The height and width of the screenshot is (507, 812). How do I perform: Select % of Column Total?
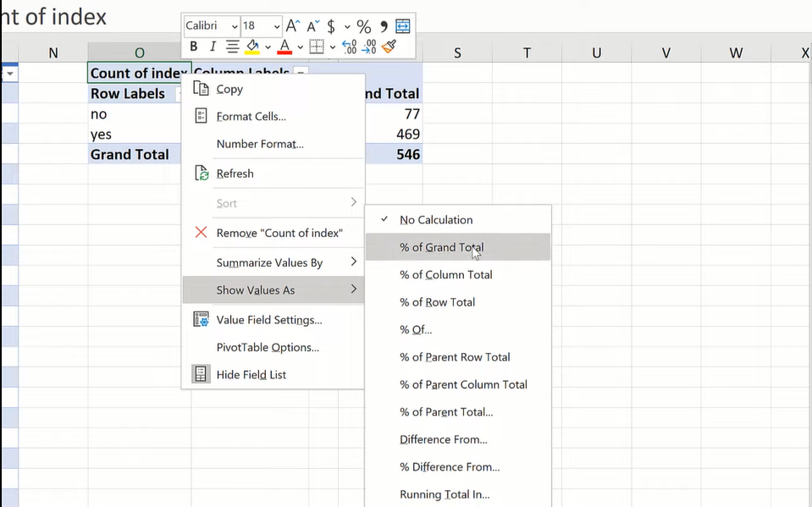(x=458, y=274)
